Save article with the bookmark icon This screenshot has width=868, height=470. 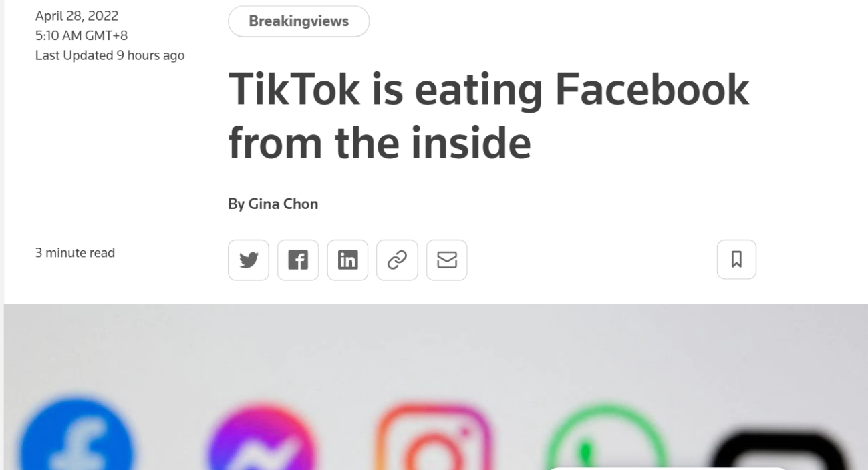pos(736,259)
